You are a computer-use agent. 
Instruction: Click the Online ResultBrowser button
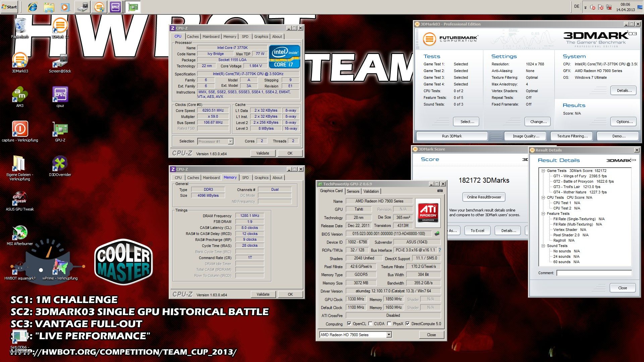(484, 197)
